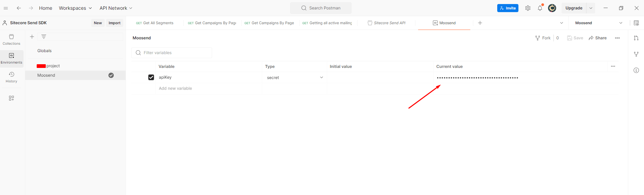Change apiKey type from secret dropdown
The image size is (644, 195).
point(295,78)
